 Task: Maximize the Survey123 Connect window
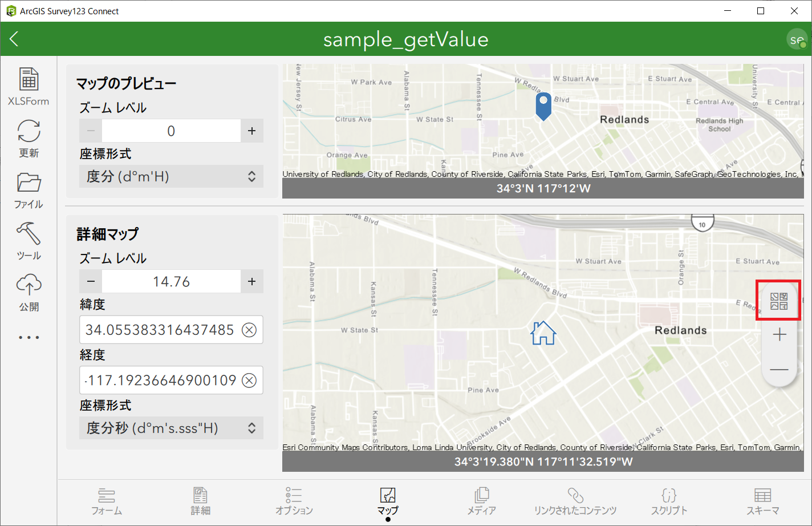click(x=761, y=11)
